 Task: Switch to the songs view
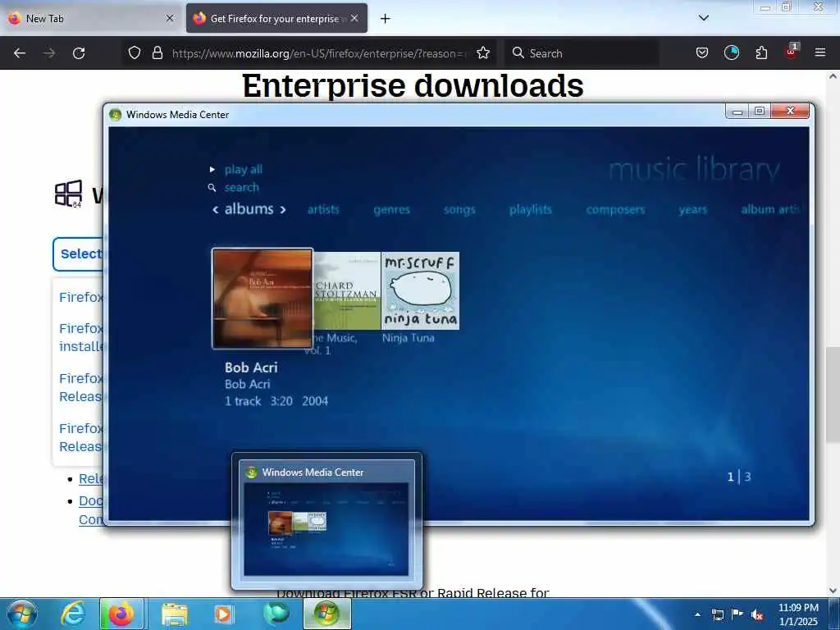tap(459, 209)
